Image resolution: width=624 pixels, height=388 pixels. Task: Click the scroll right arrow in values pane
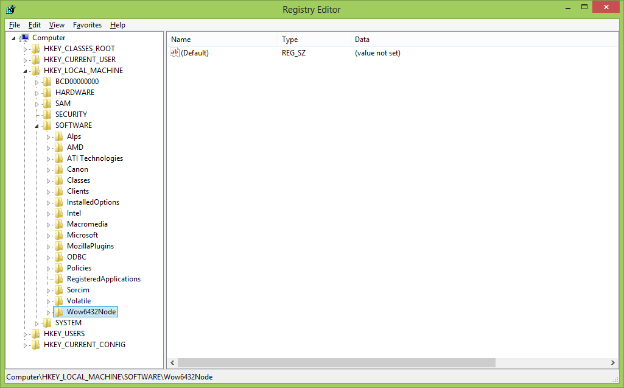[613, 363]
